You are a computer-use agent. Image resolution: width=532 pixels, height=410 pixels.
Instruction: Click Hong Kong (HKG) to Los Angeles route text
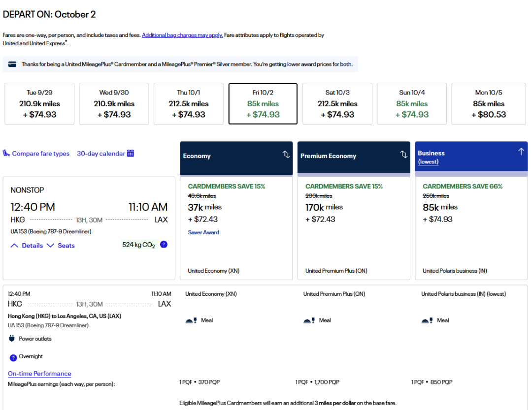click(x=65, y=316)
